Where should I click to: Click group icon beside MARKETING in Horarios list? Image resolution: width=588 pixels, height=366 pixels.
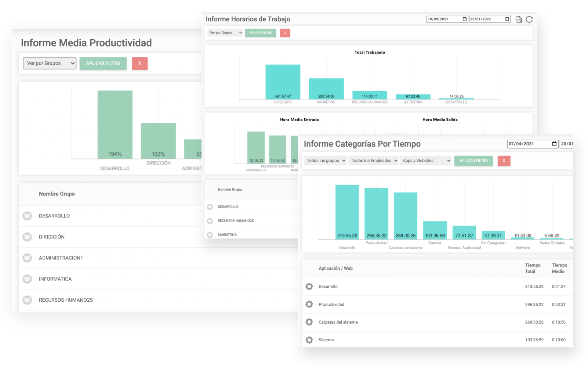coord(210,235)
